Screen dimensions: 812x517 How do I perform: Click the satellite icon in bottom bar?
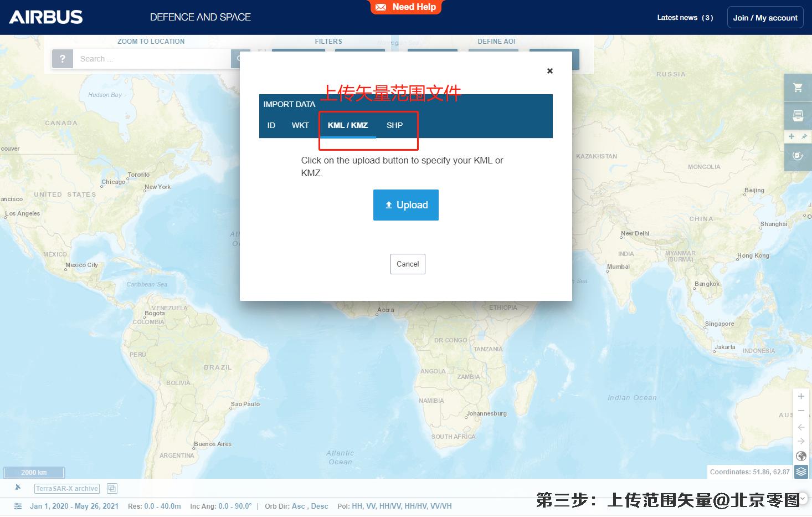(x=18, y=488)
